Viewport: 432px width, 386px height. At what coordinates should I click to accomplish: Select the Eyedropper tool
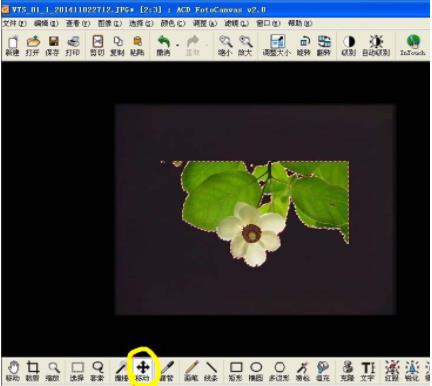pos(168,368)
